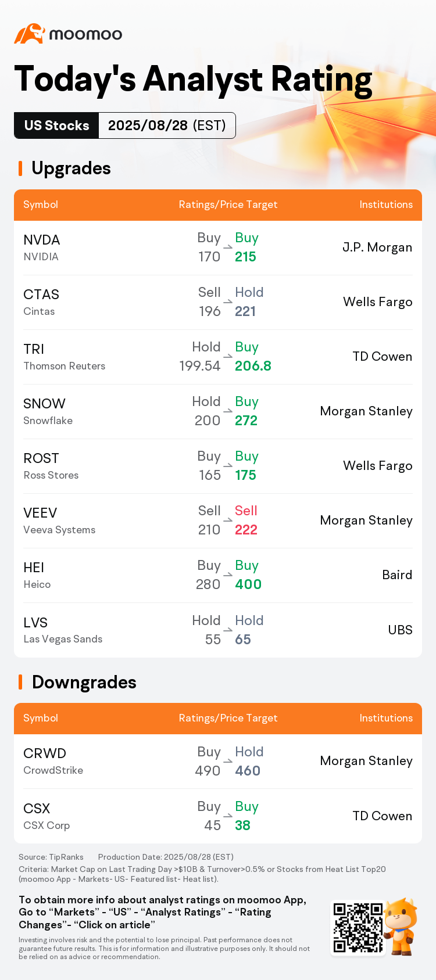
Task: Click the Symbol header in Upgrades table
Action: tap(41, 204)
